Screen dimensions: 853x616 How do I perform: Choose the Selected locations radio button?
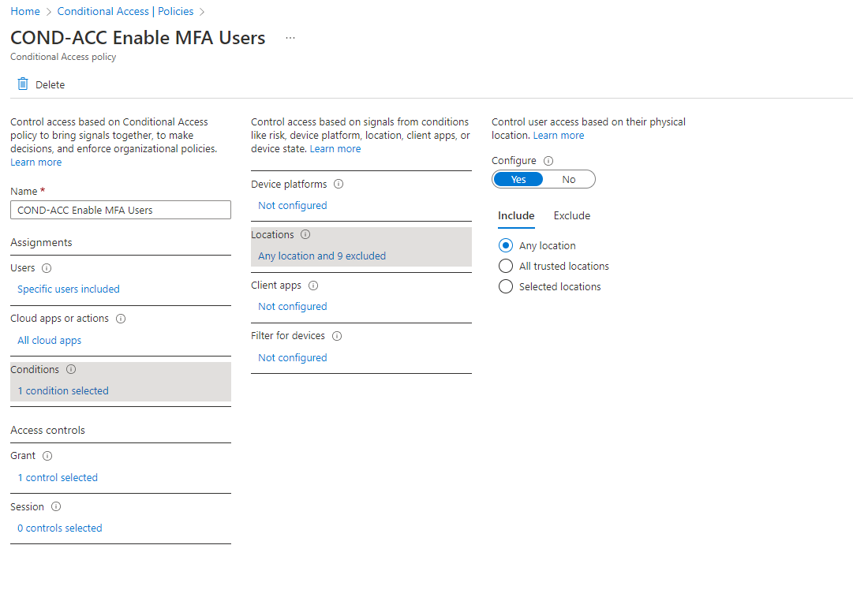506,286
